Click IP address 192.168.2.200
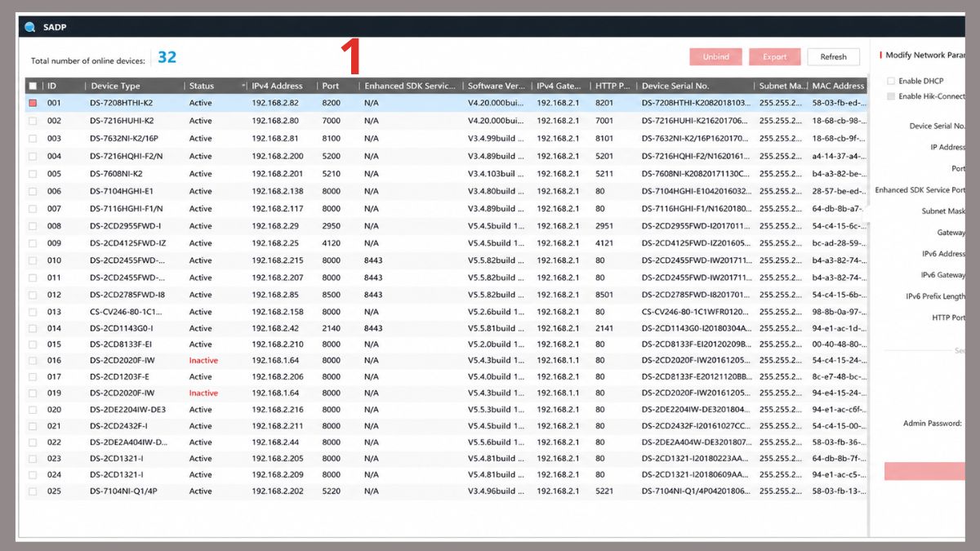This screenshot has width=980, height=551. coord(278,156)
